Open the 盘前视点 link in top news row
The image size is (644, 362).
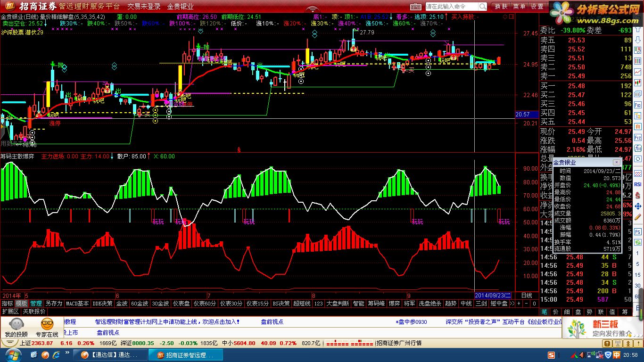[272, 322]
